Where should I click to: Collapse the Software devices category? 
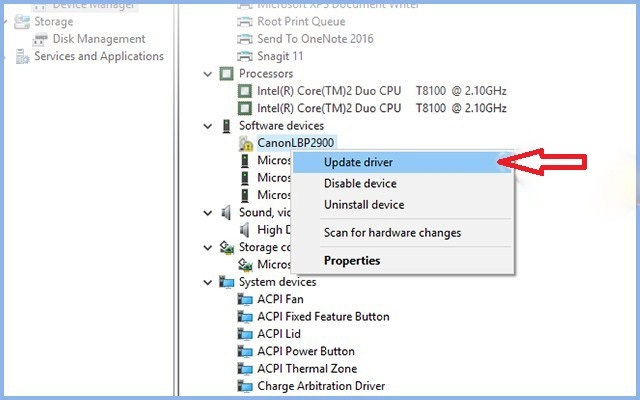(x=208, y=126)
